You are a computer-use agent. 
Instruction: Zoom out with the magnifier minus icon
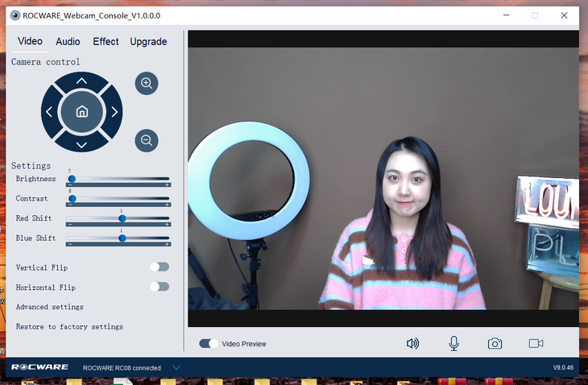pos(147,140)
